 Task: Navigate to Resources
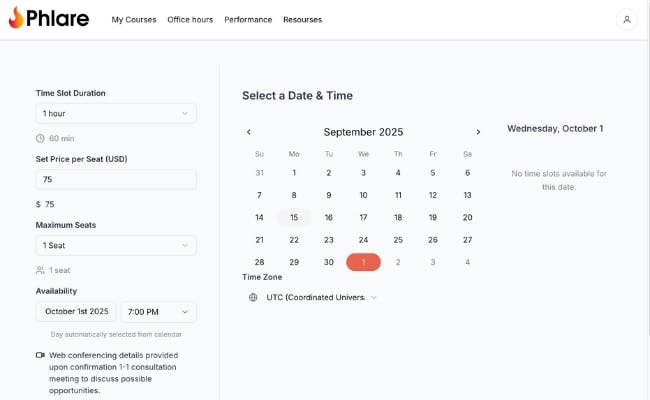[302, 19]
